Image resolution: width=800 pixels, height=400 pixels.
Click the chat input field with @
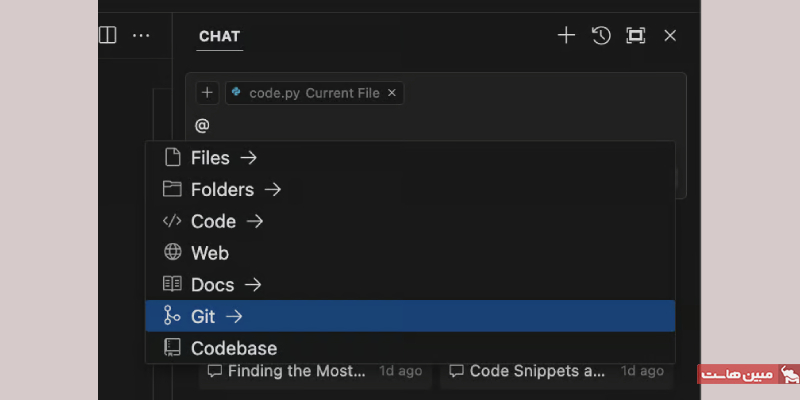tap(436, 126)
